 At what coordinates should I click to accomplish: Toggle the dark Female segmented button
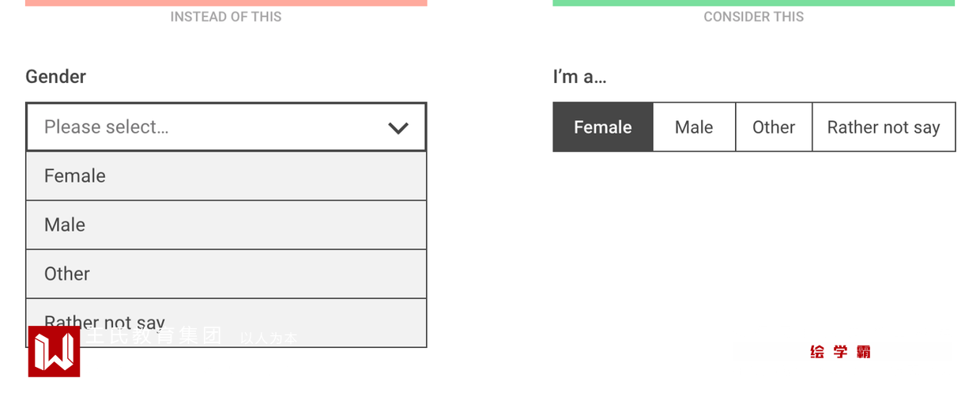(x=603, y=127)
